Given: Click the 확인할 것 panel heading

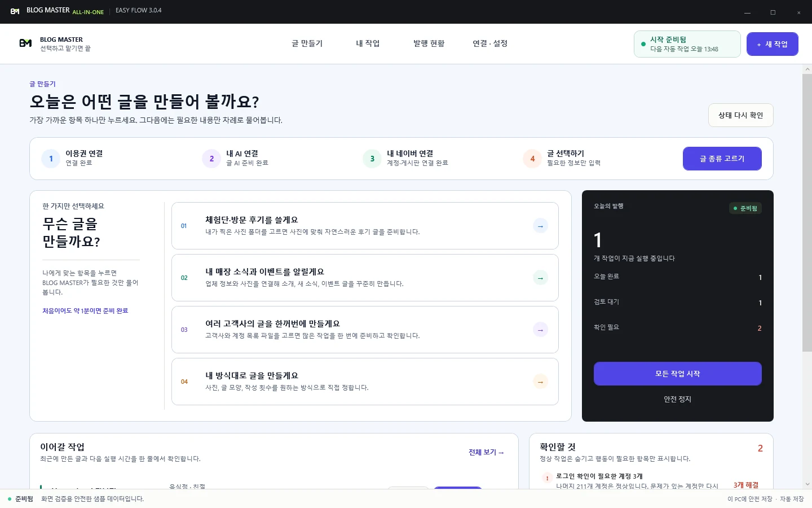Looking at the screenshot, I should tap(558, 447).
